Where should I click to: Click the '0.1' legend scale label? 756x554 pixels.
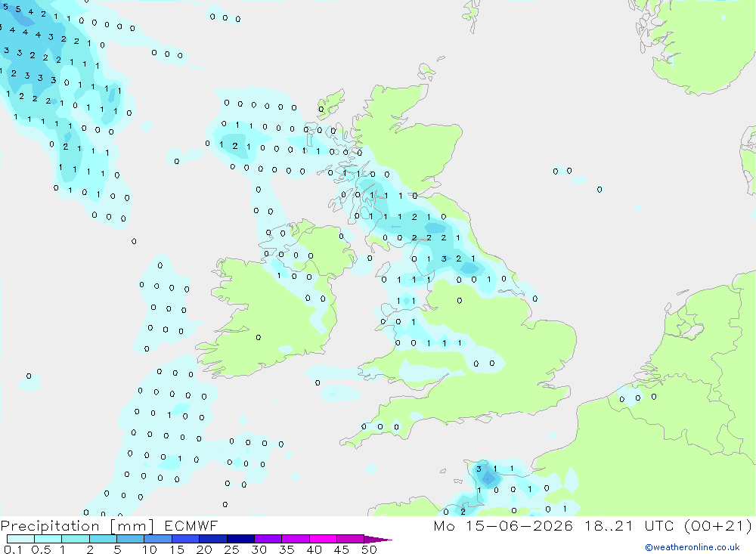(13, 549)
